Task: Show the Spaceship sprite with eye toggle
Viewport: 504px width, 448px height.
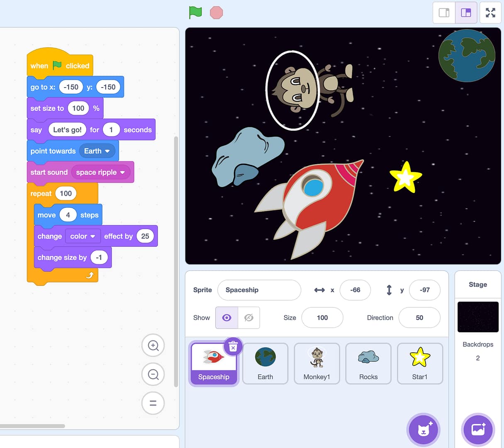Action: tap(226, 317)
